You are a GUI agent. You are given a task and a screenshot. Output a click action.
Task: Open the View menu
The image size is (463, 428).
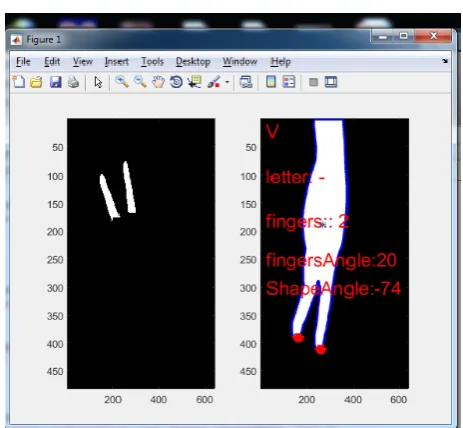tap(83, 62)
